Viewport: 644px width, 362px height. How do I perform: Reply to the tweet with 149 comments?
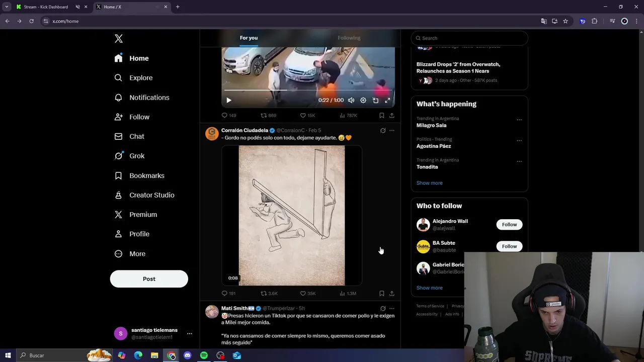[x=229, y=116]
